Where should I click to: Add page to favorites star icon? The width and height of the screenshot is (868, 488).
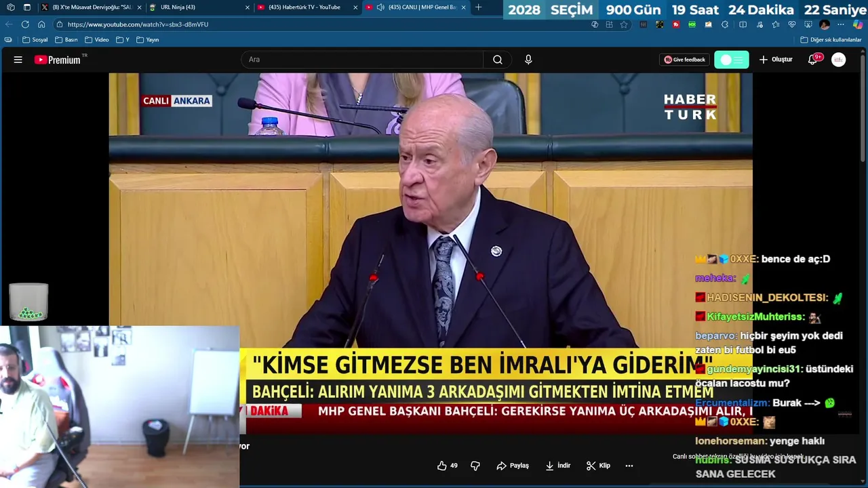click(624, 24)
